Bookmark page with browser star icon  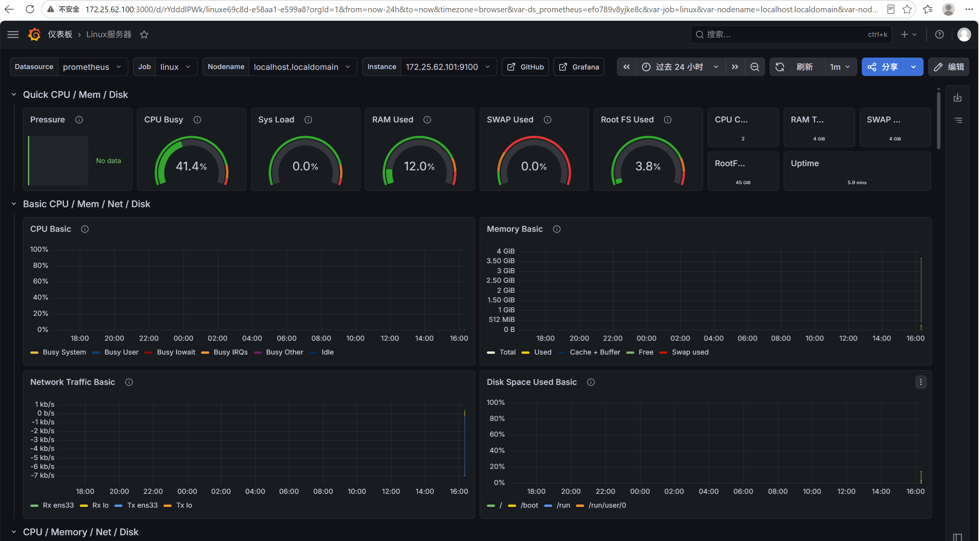point(907,9)
